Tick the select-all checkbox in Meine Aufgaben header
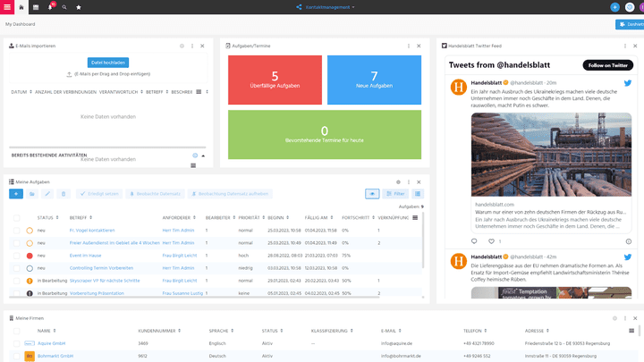Image resolution: width=644 pixels, height=362 pixels. pos(16,217)
